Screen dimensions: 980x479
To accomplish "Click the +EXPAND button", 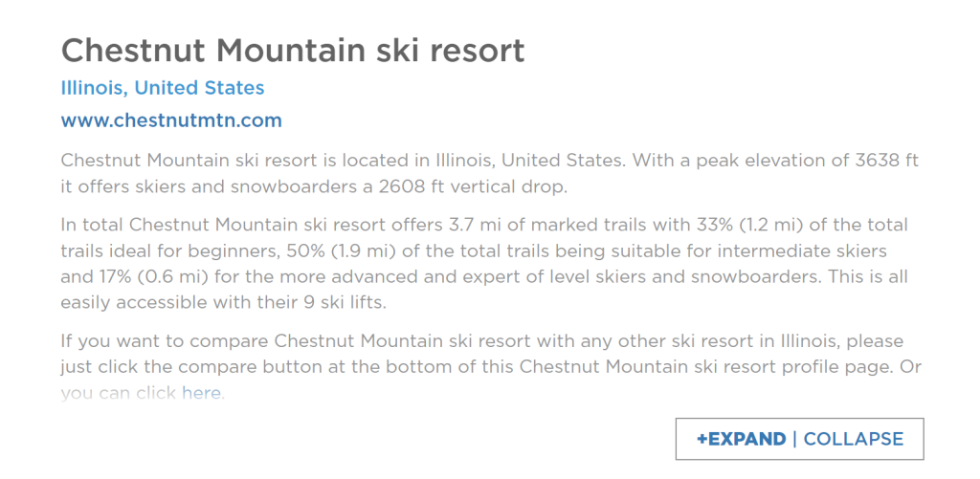I will [x=742, y=439].
